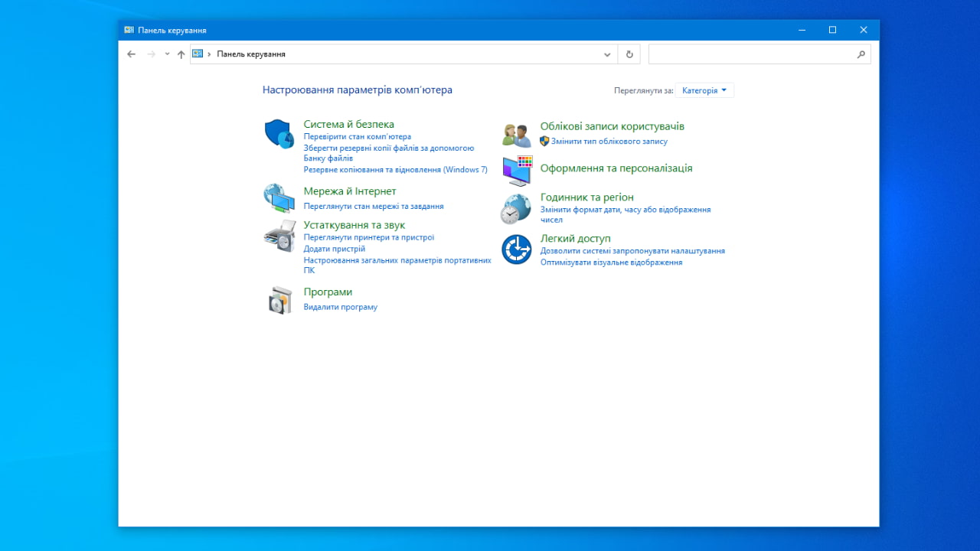Open Мережа й Інтернет category

350,191
